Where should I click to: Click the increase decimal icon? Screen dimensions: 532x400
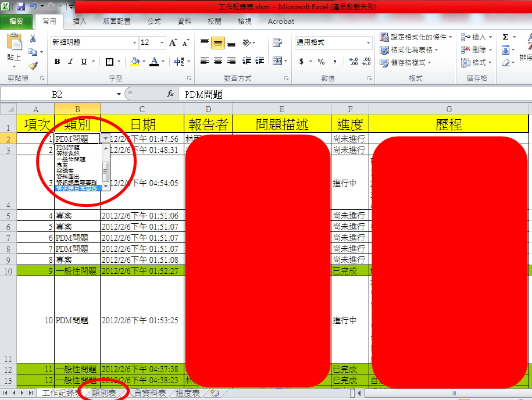pyautogui.click(x=353, y=62)
